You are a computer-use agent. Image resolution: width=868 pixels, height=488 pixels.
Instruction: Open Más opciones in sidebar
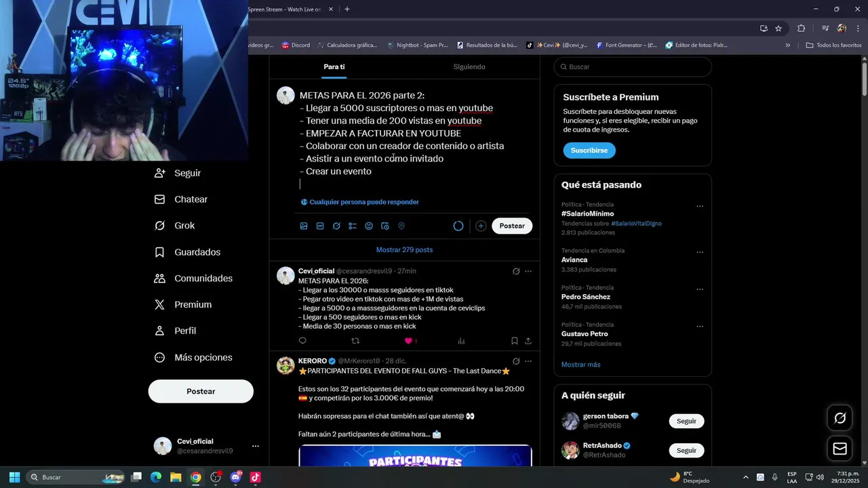click(x=194, y=357)
